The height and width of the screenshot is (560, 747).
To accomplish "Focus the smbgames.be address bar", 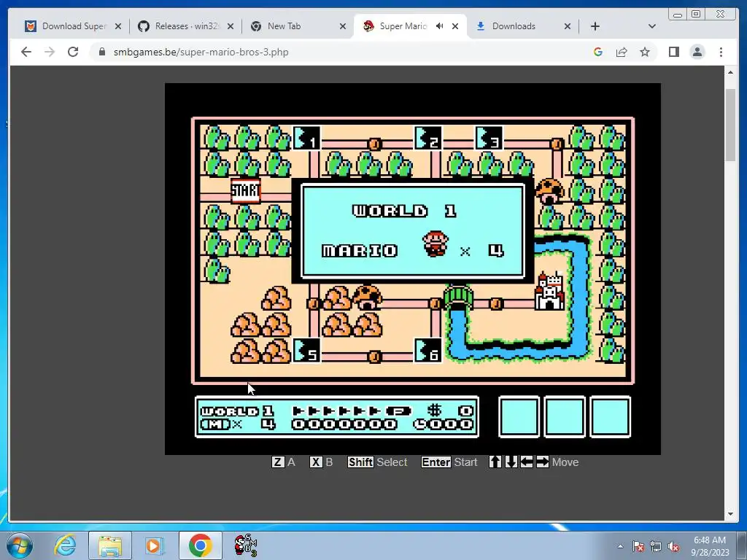I will [x=333, y=52].
